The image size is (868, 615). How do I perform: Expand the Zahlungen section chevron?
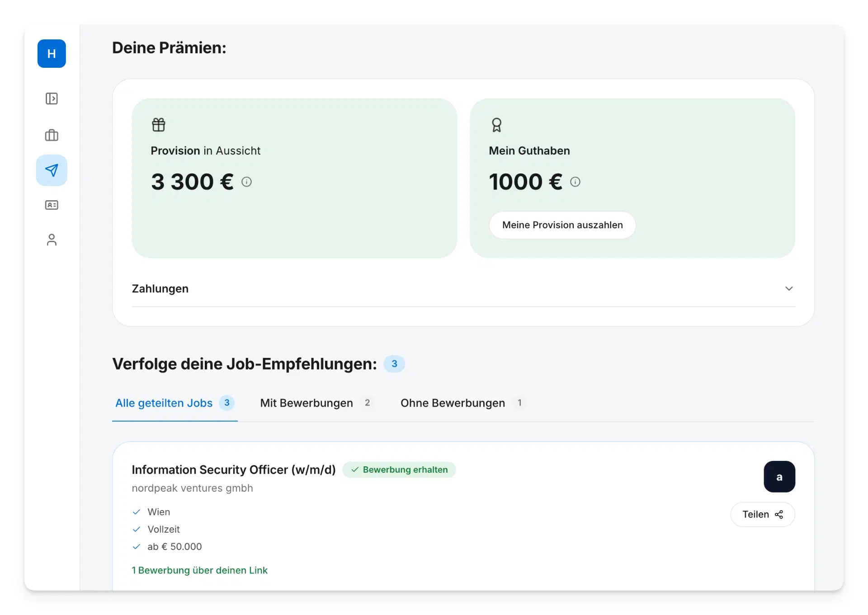[789, 288]
